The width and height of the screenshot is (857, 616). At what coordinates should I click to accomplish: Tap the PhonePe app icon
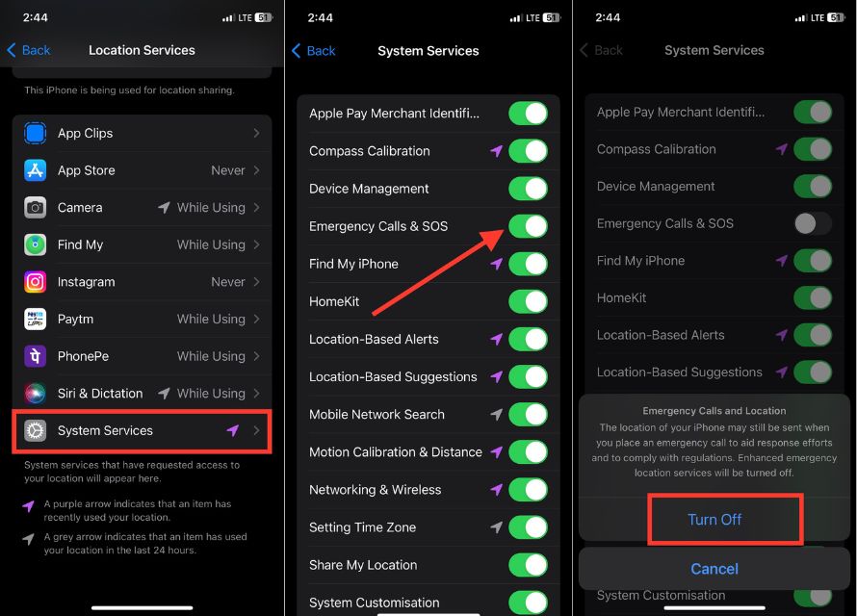click(x=35, y=356)
